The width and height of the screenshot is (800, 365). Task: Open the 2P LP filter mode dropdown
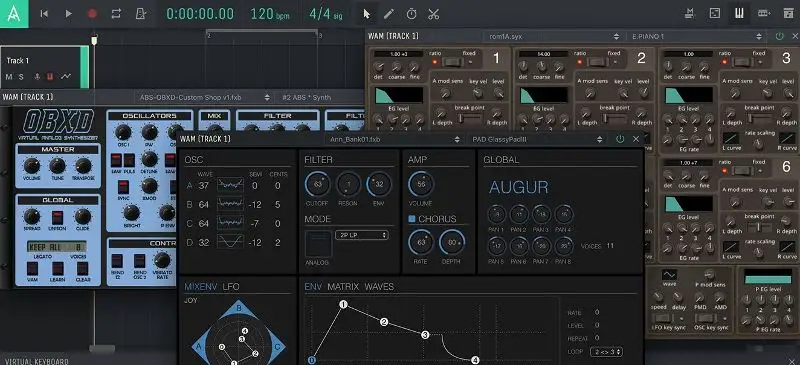(362, 235)
